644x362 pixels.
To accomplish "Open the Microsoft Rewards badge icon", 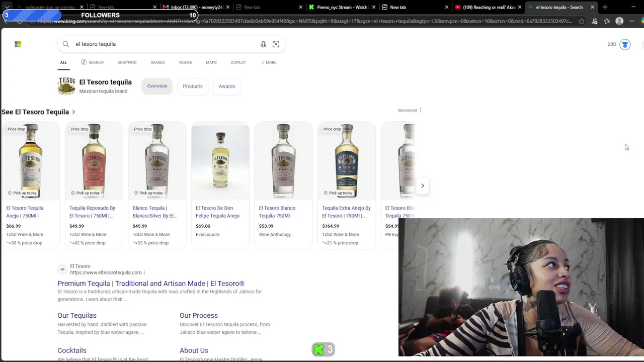I will point(625,44).
